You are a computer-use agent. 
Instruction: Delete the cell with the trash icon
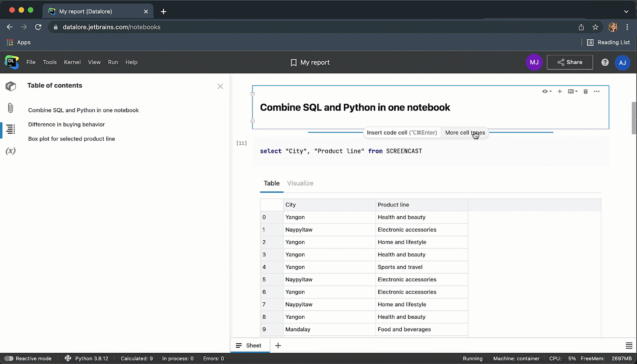(x=585, y=91)
